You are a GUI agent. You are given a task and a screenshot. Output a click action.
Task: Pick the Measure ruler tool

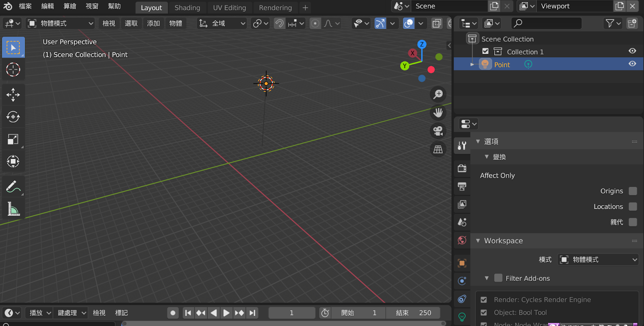click(x=13, y=209)
